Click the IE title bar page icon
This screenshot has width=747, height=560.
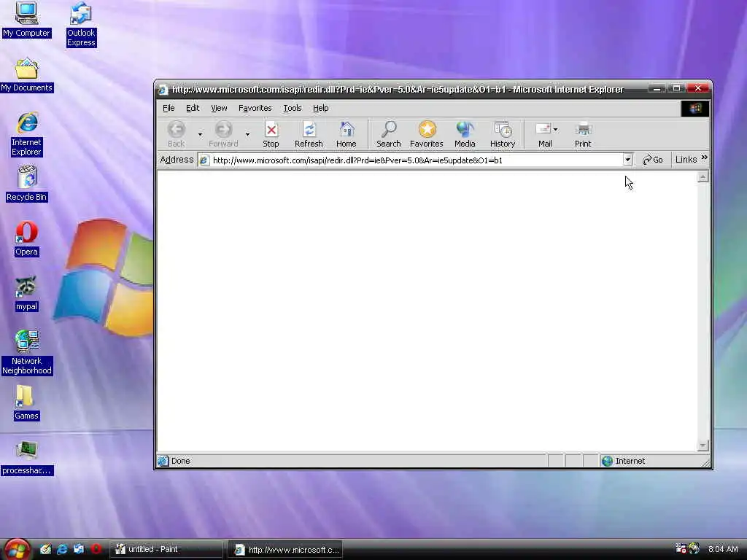click(x=163, y=90)
